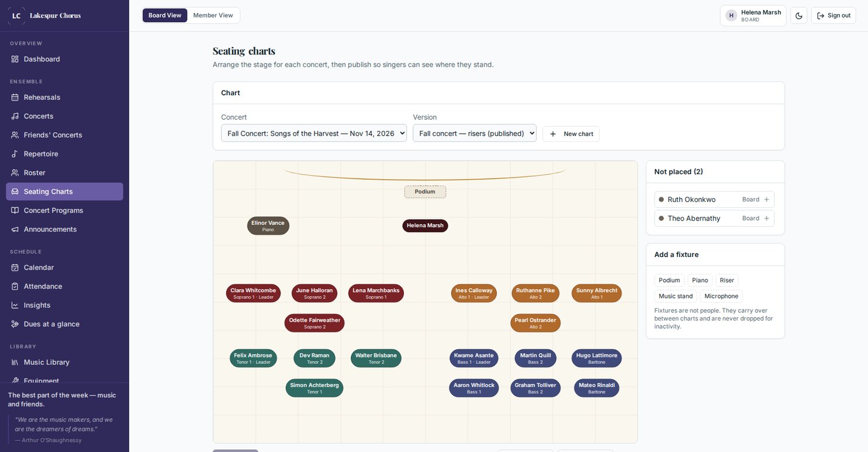This screenshot has height=452, width=868.
Task: Select the Podium fixture on stage
Action: pyautogui.click(x=425, y=192)
